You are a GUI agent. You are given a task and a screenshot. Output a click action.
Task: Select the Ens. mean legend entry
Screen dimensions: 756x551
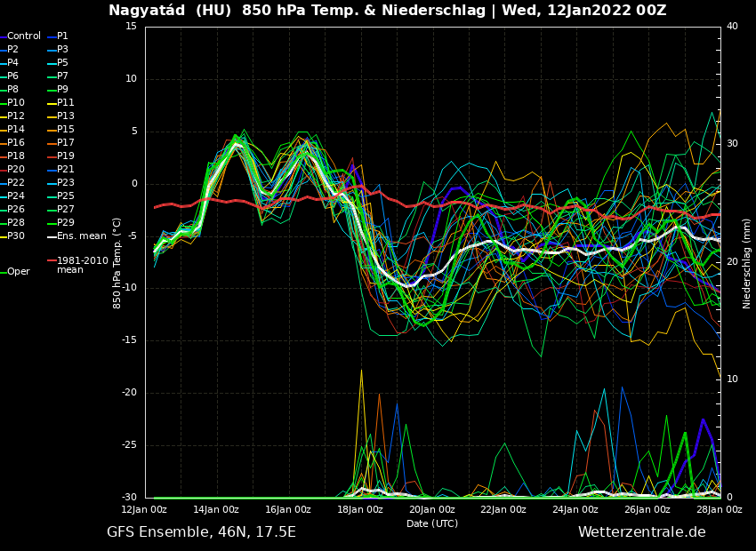pos(81,236)
